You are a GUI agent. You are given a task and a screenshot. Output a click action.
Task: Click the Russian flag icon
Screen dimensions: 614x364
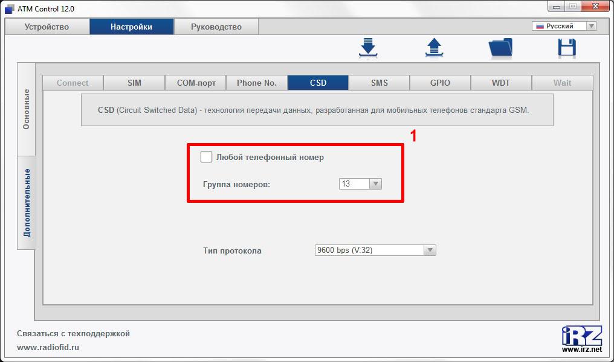tap(540, 26)
